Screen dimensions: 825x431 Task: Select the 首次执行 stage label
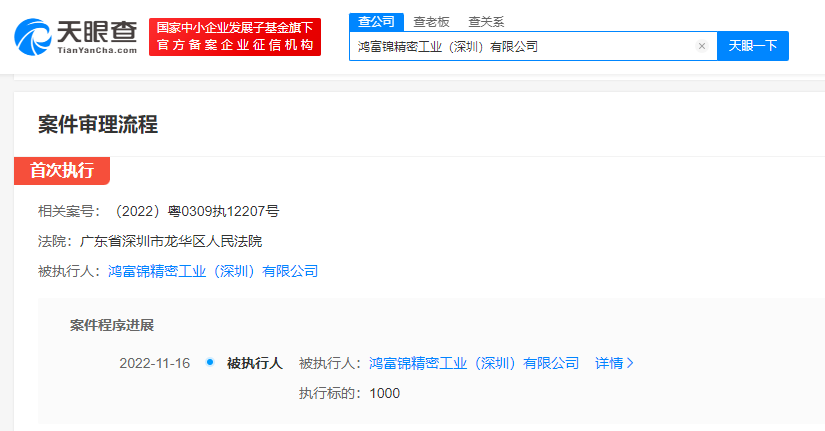click(x=62, y=171)
